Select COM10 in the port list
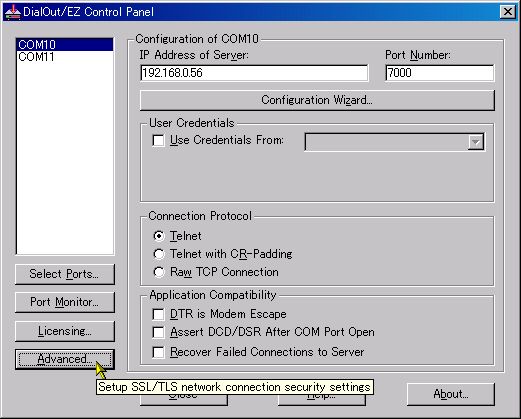Screen dimensions: 521x419 (x=65, y=44)
